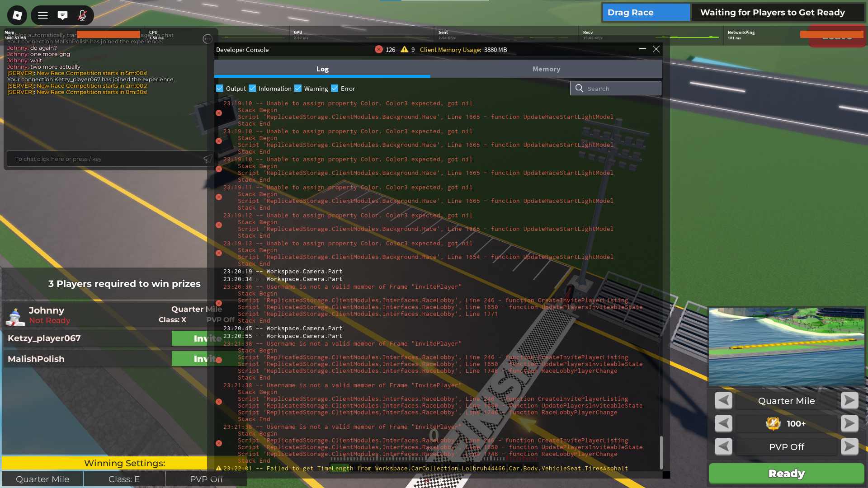Click the yellow warning count icon

tap(404, 50)
